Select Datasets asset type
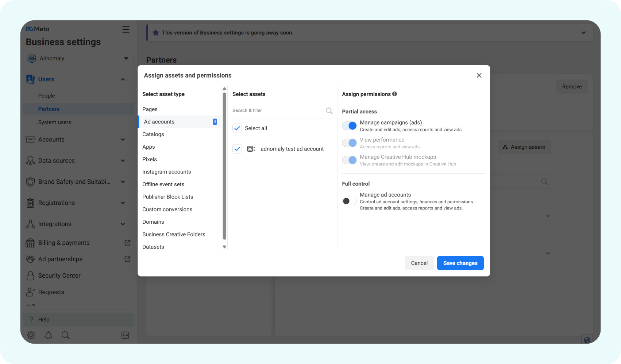The width and height of the screenshot is (621, 364). [180, 247]
